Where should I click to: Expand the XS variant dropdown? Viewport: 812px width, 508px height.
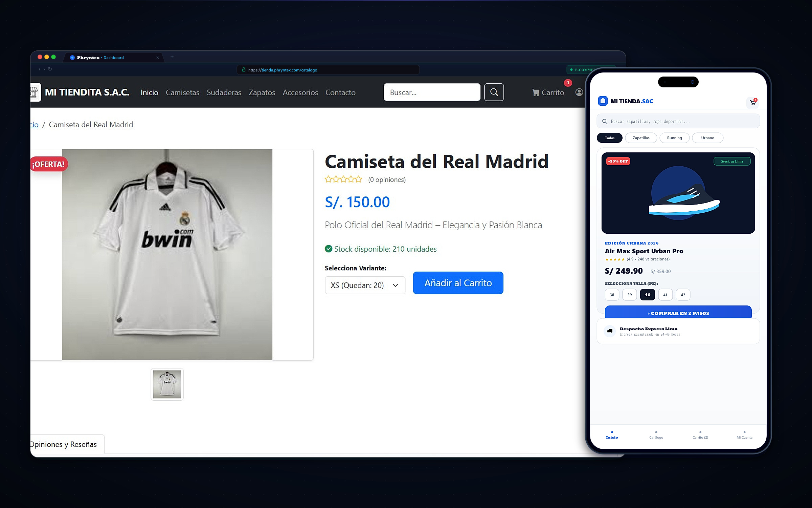click(365, 285)
